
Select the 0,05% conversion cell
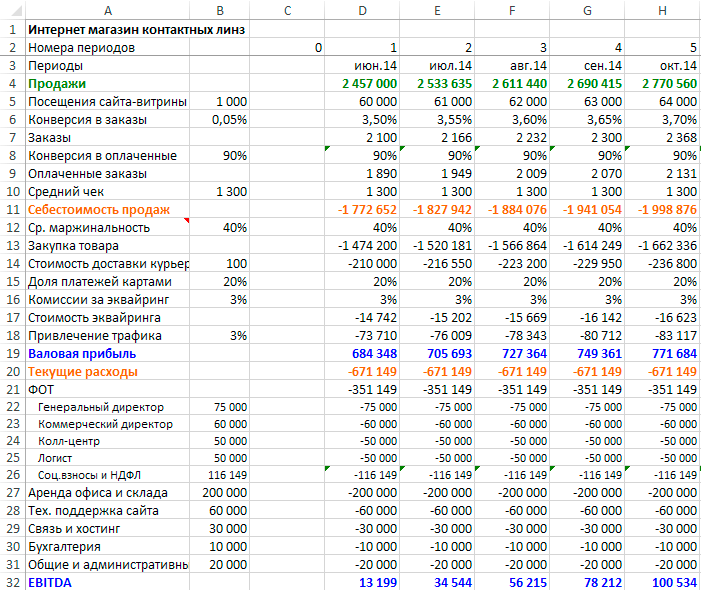(x=220, y=120)
